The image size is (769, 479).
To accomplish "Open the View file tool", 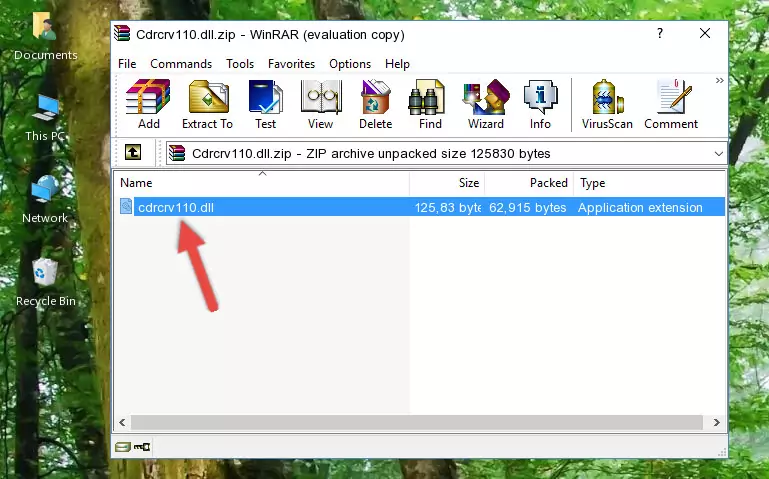I will [321, 104].
